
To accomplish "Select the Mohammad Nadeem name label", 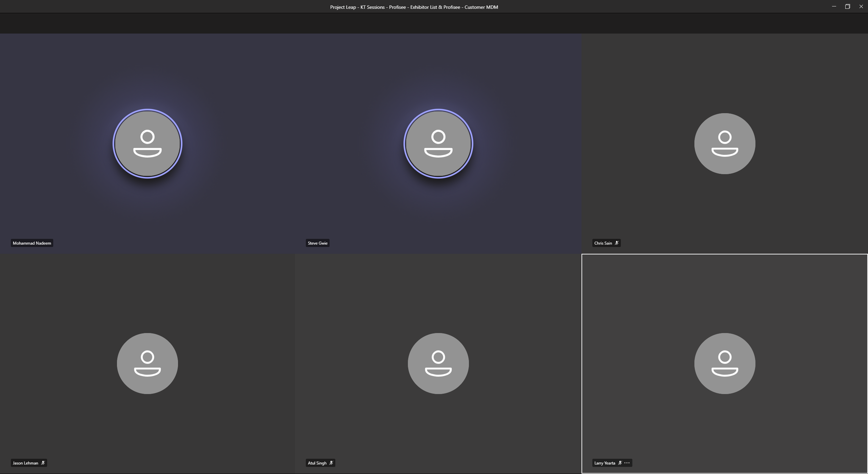I will 32,243.
